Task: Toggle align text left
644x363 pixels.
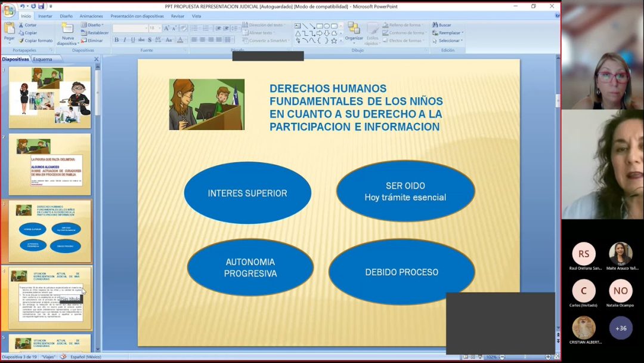Action: (x=194, y=40)
